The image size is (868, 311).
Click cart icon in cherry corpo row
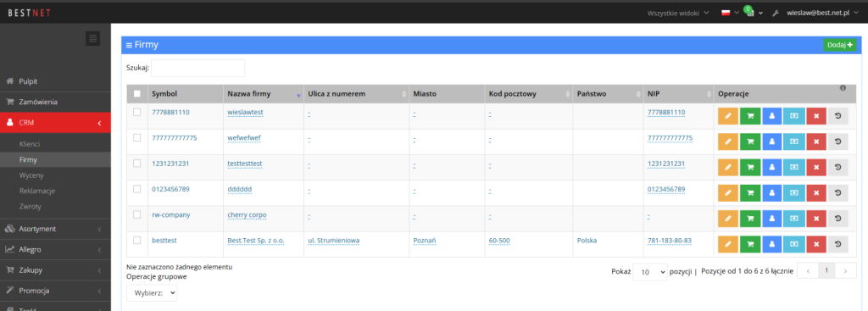(750, 219)
